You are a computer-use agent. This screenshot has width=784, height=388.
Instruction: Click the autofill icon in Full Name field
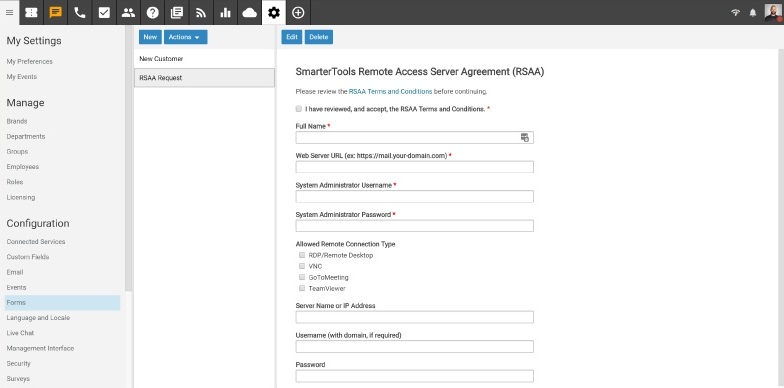[524, 138]
